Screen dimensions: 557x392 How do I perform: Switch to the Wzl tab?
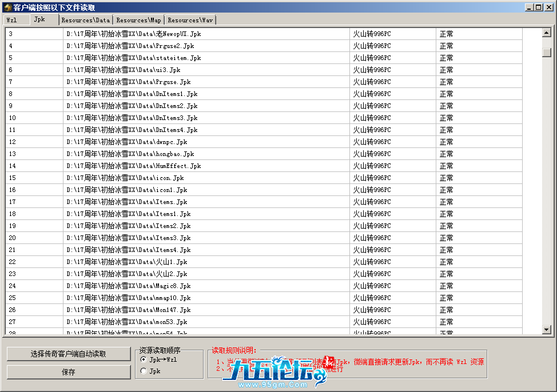point(12,20)
